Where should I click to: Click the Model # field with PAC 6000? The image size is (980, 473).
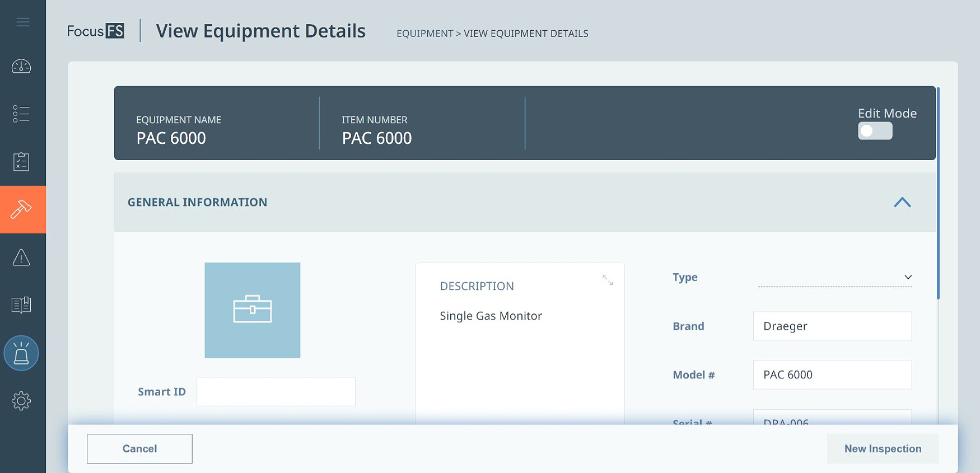coord(832,375)
